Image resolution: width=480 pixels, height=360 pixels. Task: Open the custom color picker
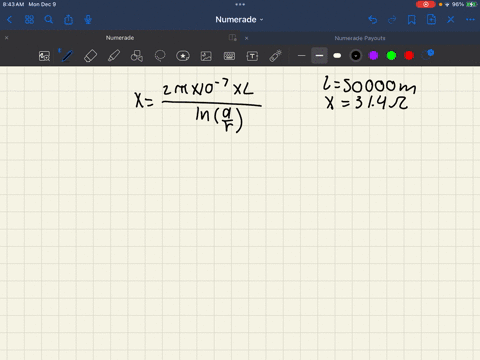(x=428, y=55)
